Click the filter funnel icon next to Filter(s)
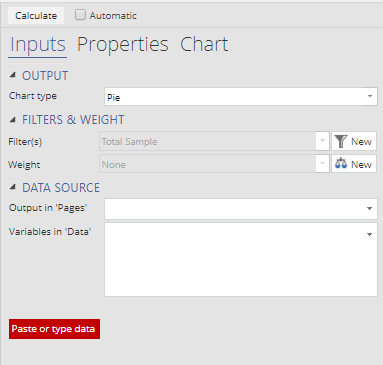The height and width of the screenshot is (365, 383). point(341,141)
